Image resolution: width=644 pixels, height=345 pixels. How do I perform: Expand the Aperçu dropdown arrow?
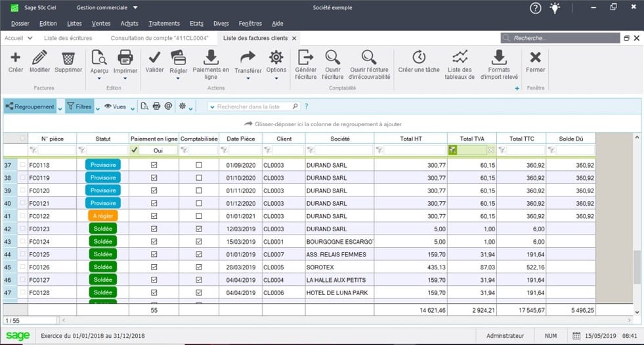pyautogui.click(x=99, y=79)
